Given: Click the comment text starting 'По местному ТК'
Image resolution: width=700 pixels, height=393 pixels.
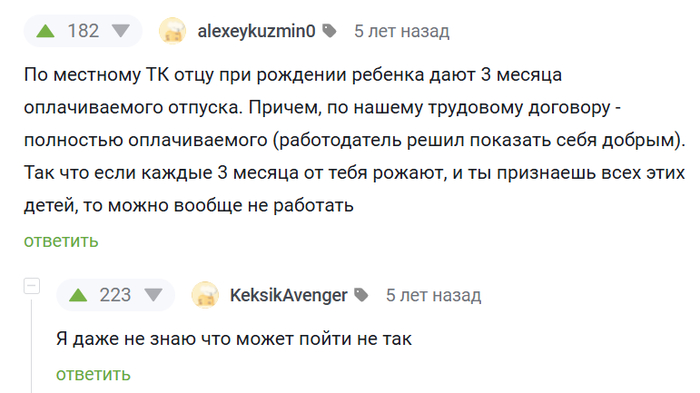Looking at the screenshot, I should tap(354, 140).
